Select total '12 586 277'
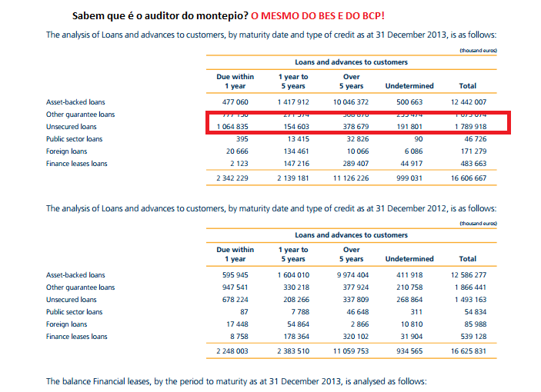This screenshot has height=392, width=541. tap(469, 275)
